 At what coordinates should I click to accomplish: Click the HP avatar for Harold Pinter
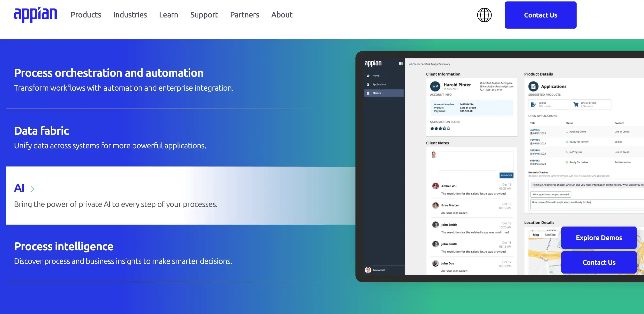435,86
